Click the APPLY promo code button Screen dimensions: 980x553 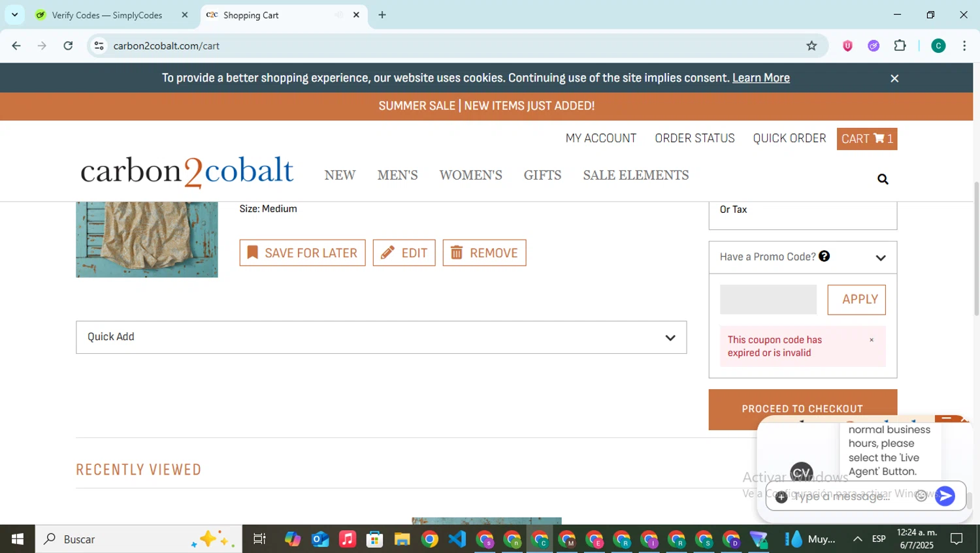coord(857,300)
